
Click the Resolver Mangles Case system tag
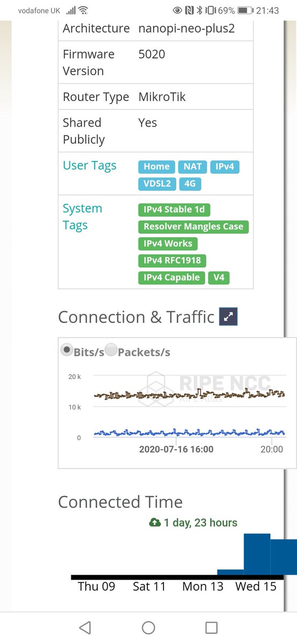tap(194, 226)
